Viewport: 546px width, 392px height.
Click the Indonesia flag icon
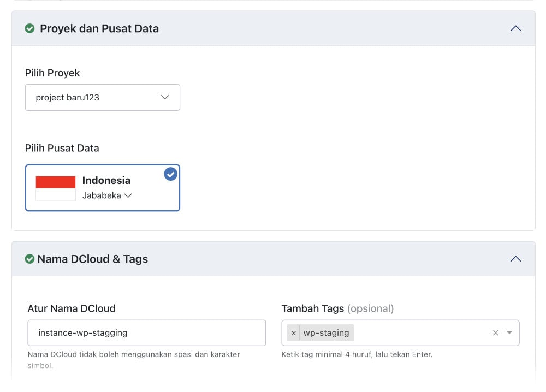pyautogui.click(x=55, y=187)
